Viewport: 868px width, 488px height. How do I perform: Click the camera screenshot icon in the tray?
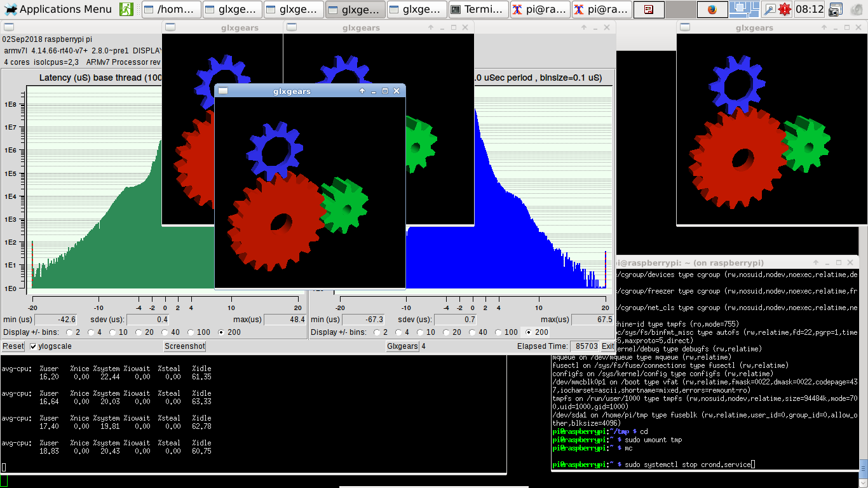pos(834,10)
